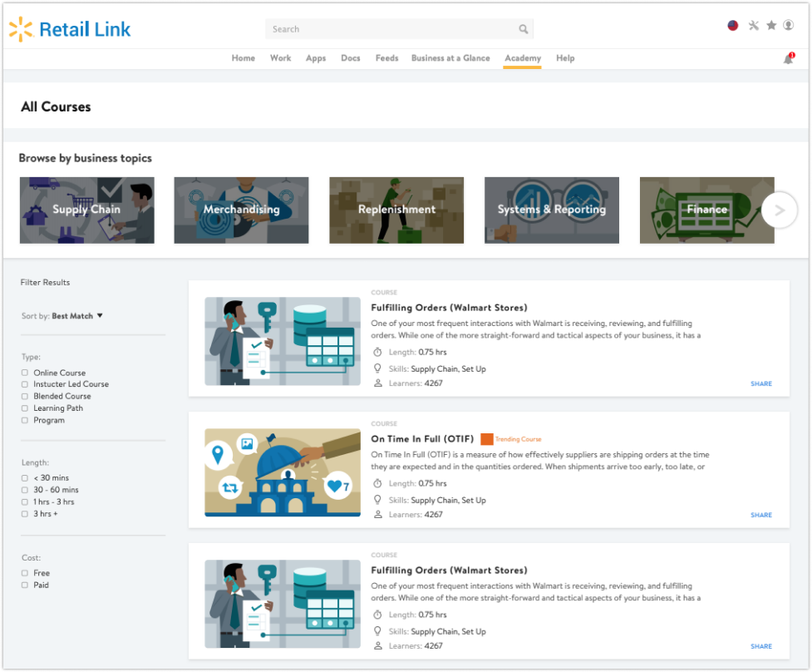812x672 pixels.
Task: Check the Free cost filter
Action: point(24,573)
